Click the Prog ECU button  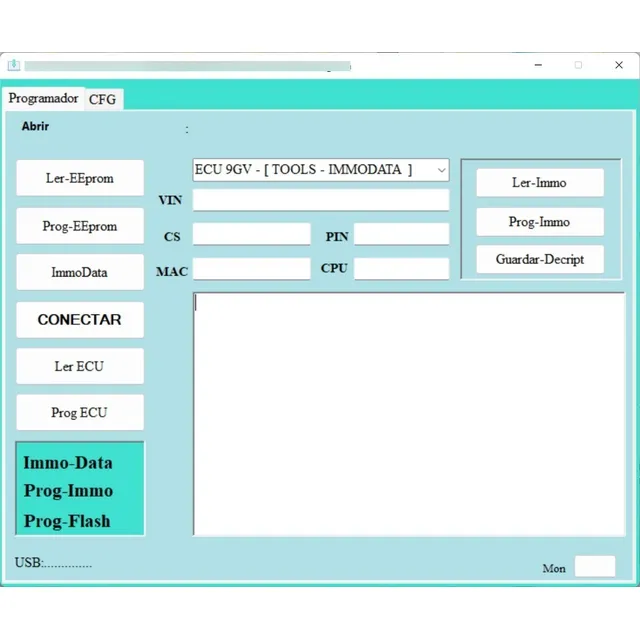point(80,412)
